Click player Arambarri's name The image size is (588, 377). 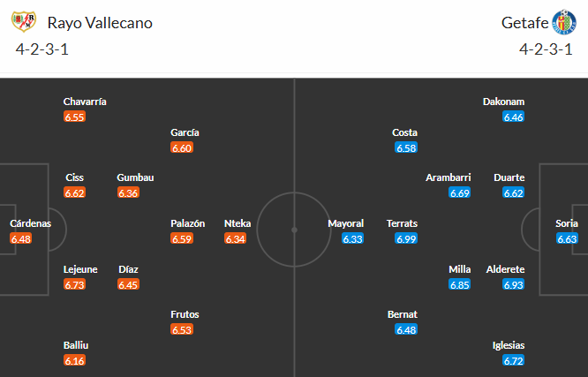point(449,177)
